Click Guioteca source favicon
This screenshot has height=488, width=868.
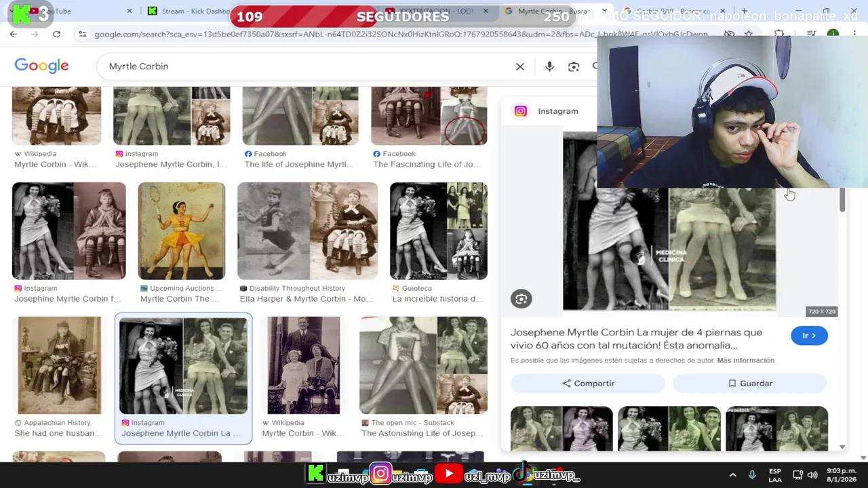pyautogui.click(x=396, y=288)
